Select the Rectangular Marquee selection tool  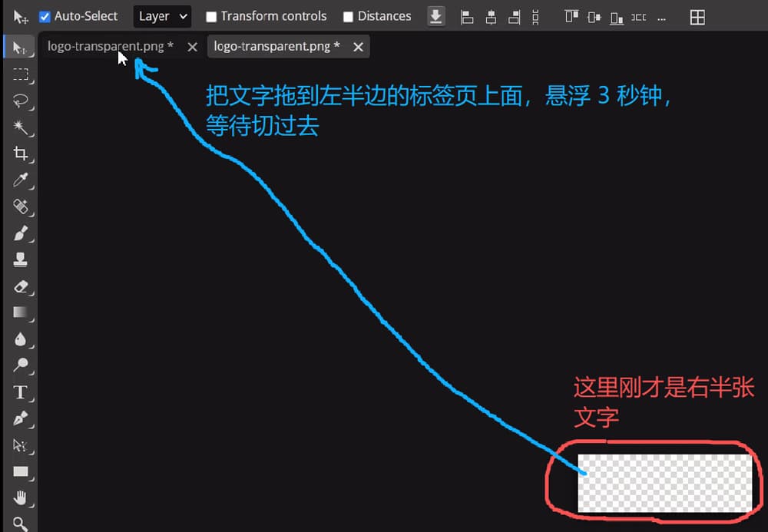click(20, 74)
